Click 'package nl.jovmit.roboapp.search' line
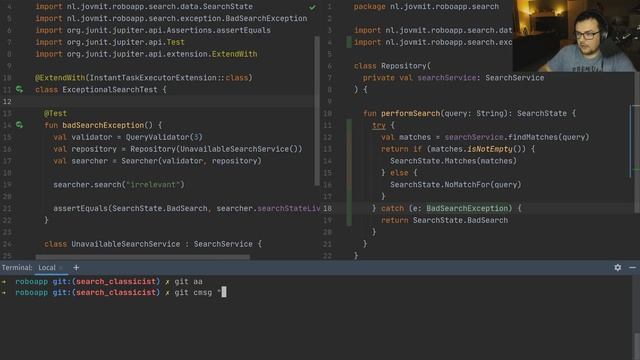Viewport: 640px width, 360px height. [426, 7]
